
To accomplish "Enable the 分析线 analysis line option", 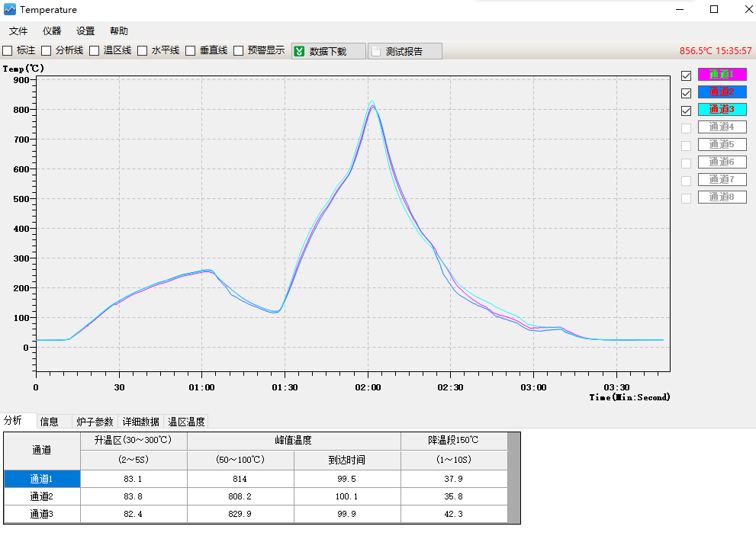I will click(47, 50).
